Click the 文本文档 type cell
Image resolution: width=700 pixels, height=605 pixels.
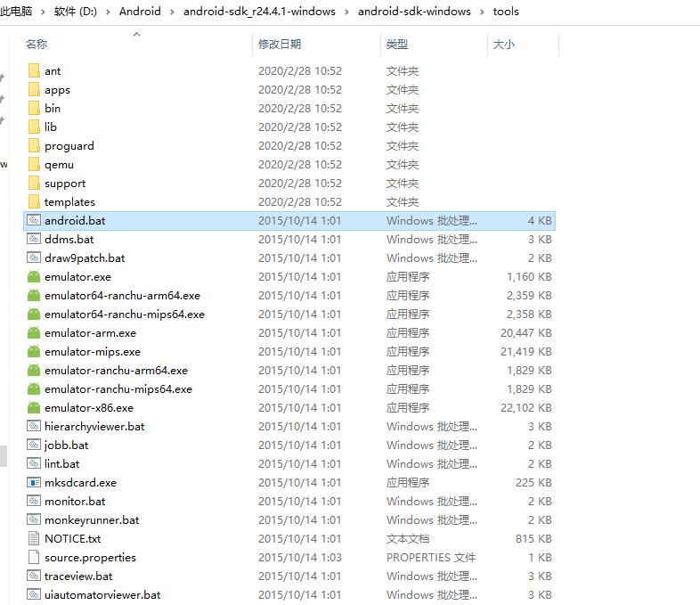[408, 539]
